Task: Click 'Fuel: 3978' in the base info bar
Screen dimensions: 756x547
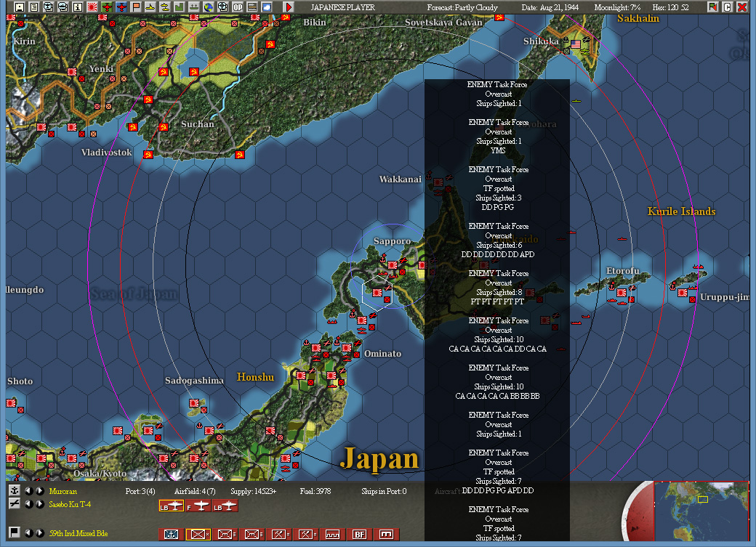Action: [x=315, y=491]
